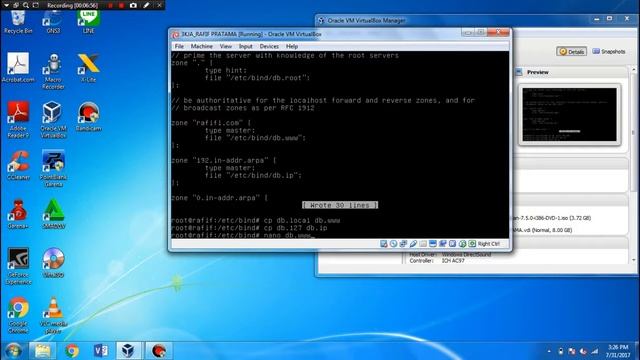Image resolution: width=640 pixels, height=360 pixels.
Task: Activate the drawing pencil in the recording bar
Action: coord(146,5)
